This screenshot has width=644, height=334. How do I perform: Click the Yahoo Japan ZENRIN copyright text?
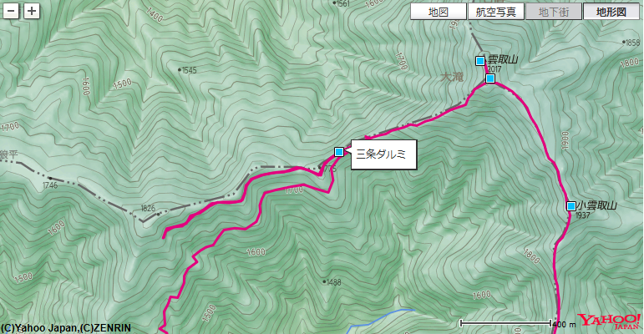[x=66, y=328]
